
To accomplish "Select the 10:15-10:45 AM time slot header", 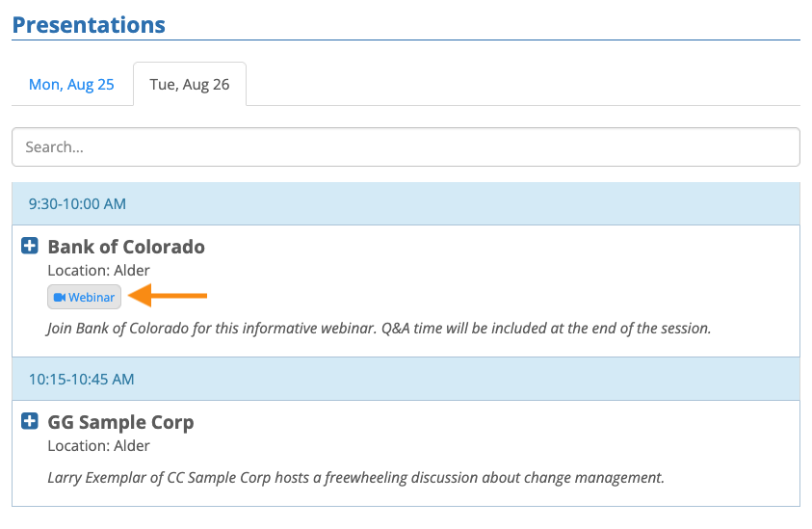I will point(81,380).
